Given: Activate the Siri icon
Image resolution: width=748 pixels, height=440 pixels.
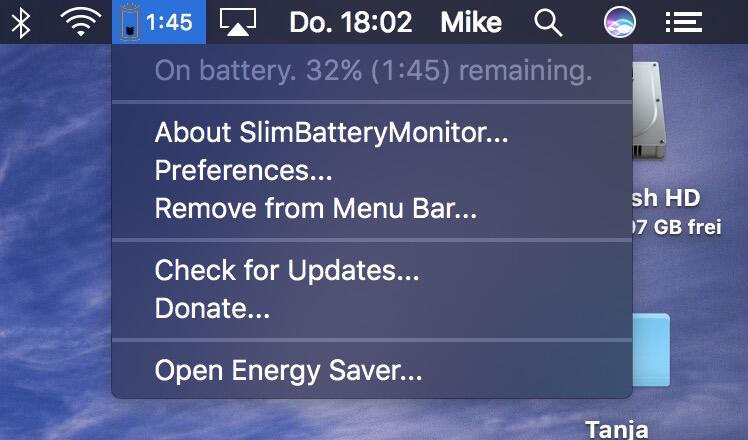Looking at the screenshot, I should coord(619,22).
